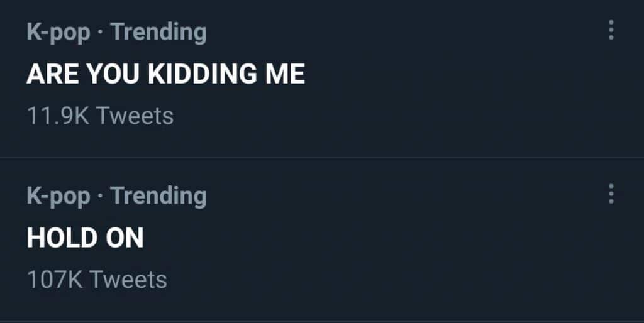This screenshot has height=323, width=644.
Task: Click K-pop · Trending label above HOLD ON
Action: pyautogui.click(x=116, y=196)
